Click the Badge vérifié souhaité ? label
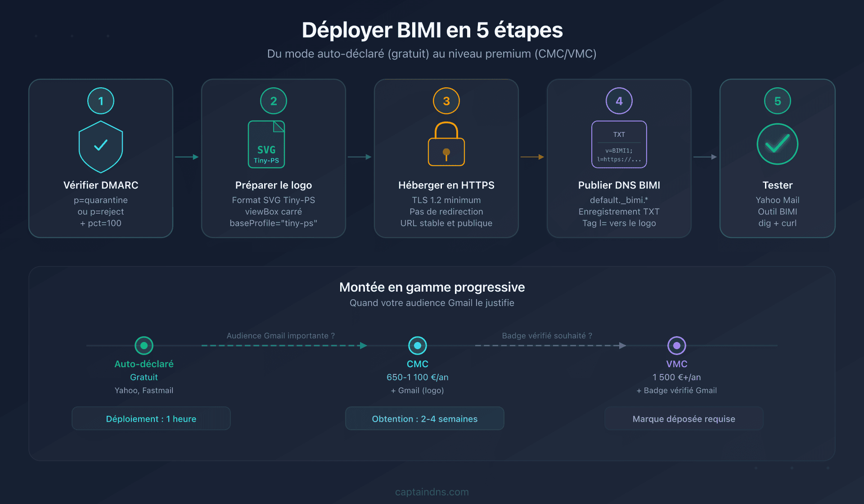Viewport: 864px width, 504px height. (547, 336)
